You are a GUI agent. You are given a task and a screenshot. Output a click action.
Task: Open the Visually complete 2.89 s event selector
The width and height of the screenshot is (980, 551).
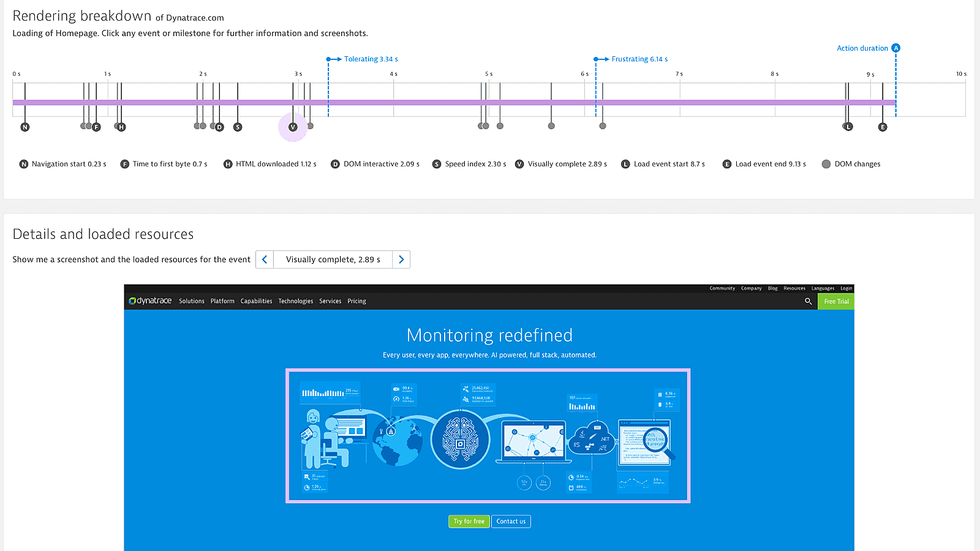[333, 260]
